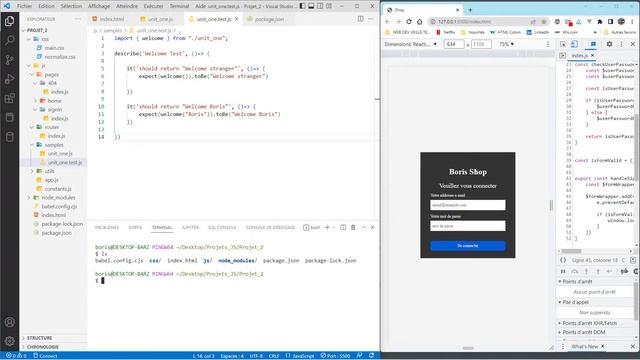Collapse the Pile d'appel section
The height and width of the screenshot is (360, 640).
point(575,302)
